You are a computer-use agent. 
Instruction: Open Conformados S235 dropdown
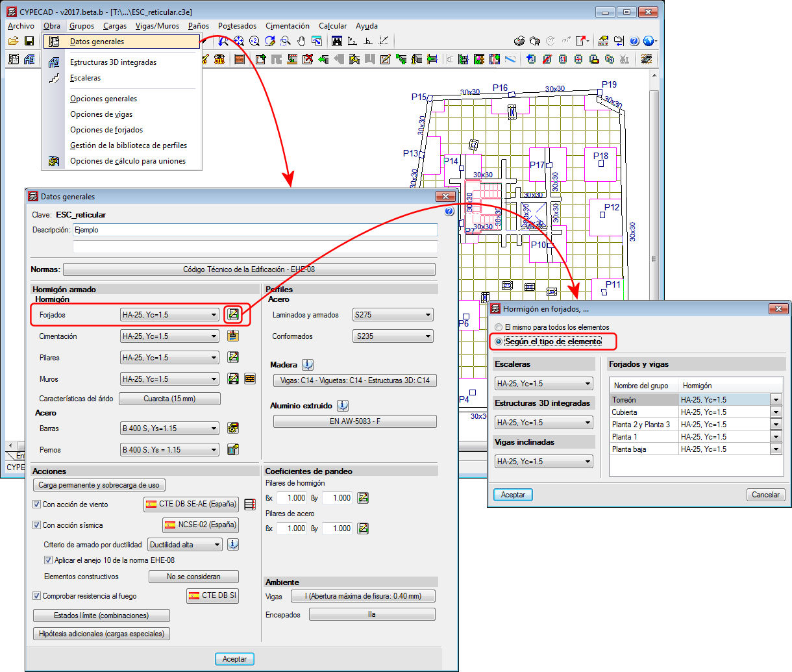tap(393, 336)
